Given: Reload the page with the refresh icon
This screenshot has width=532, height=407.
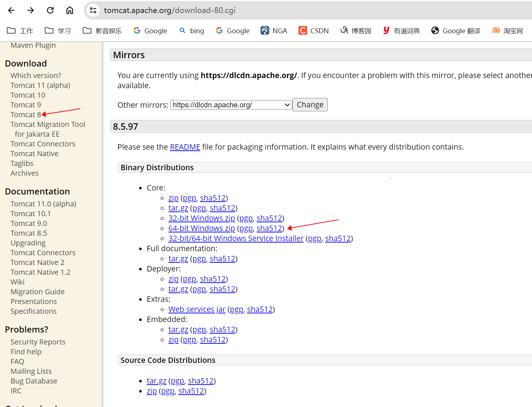Looking at the screenshot, I should pos(50,10).
